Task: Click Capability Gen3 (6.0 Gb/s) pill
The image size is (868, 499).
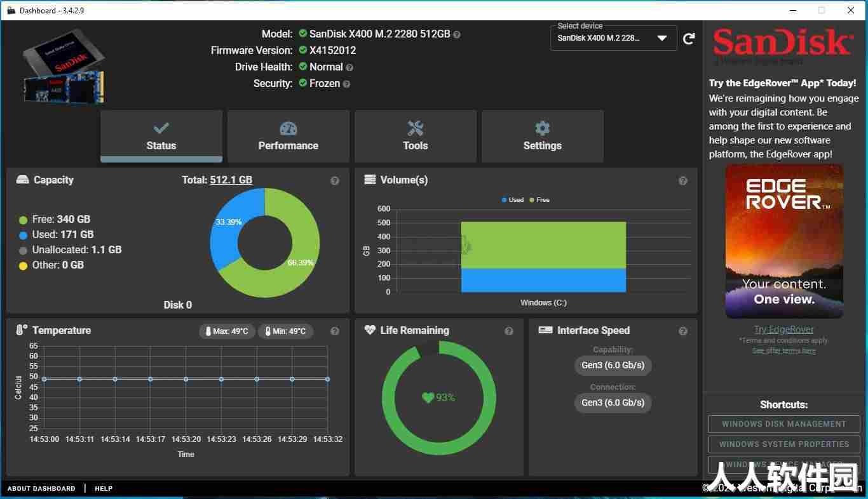Action: (613, 365)
